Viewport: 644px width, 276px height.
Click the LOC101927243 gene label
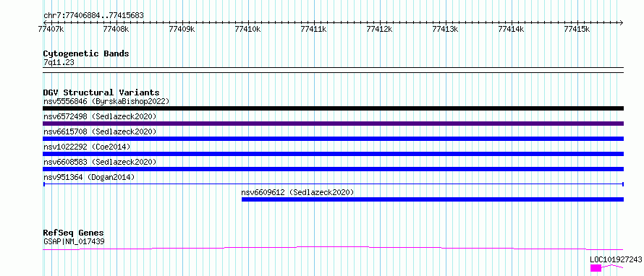pyautogui.click(x=616, y=259)
